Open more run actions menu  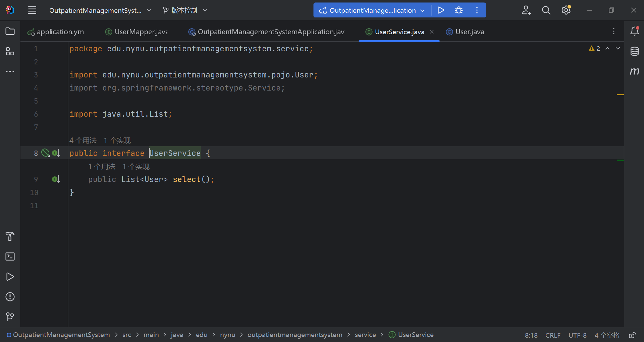(477, 10)
